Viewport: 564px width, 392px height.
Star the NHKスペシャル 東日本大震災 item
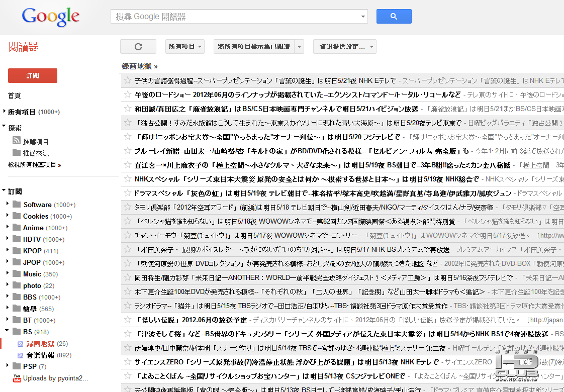[127, 178]
